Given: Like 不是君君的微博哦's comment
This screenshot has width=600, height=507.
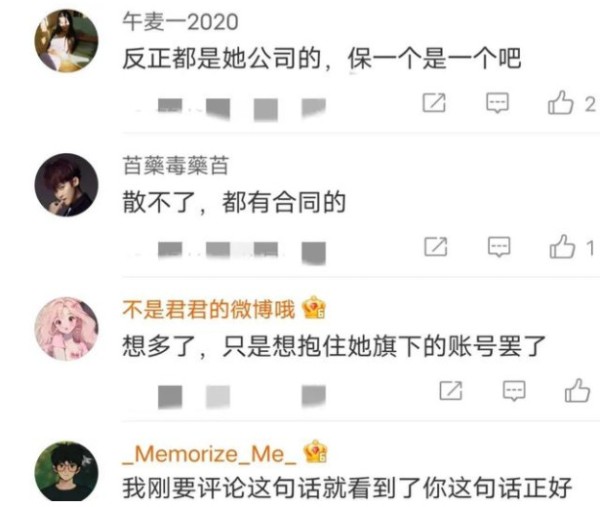Looking at the screenshot, I should coord(577,391).
